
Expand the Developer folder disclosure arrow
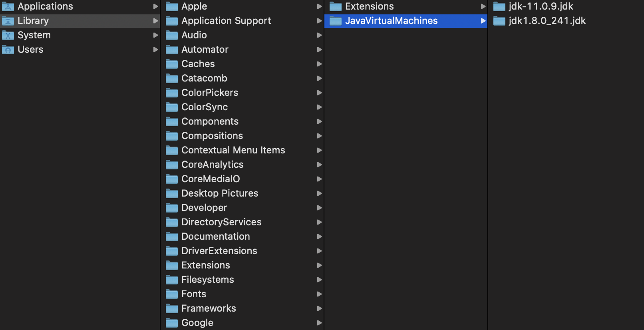click(319, 208)
